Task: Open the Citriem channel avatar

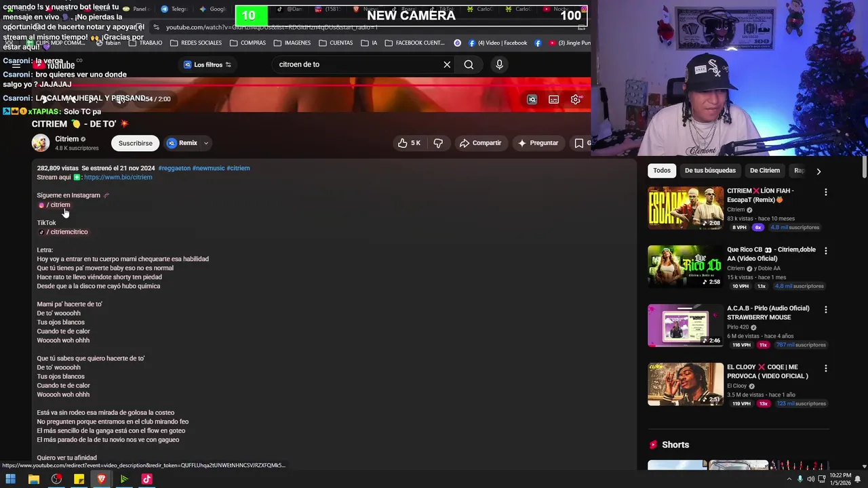Action: pos(41,143)
